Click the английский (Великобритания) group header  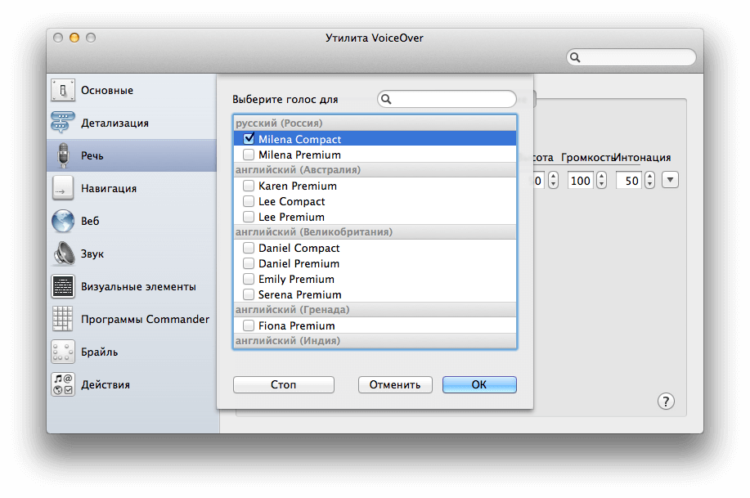pos(375,232)
